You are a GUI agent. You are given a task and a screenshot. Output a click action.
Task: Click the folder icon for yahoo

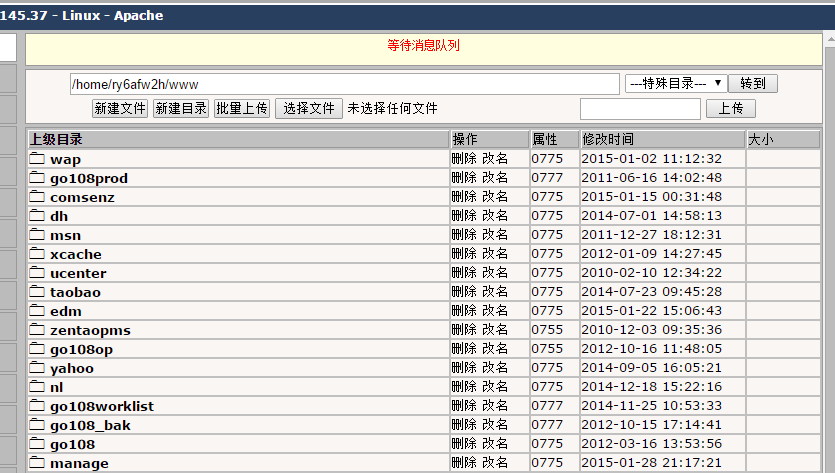[37, 368]
